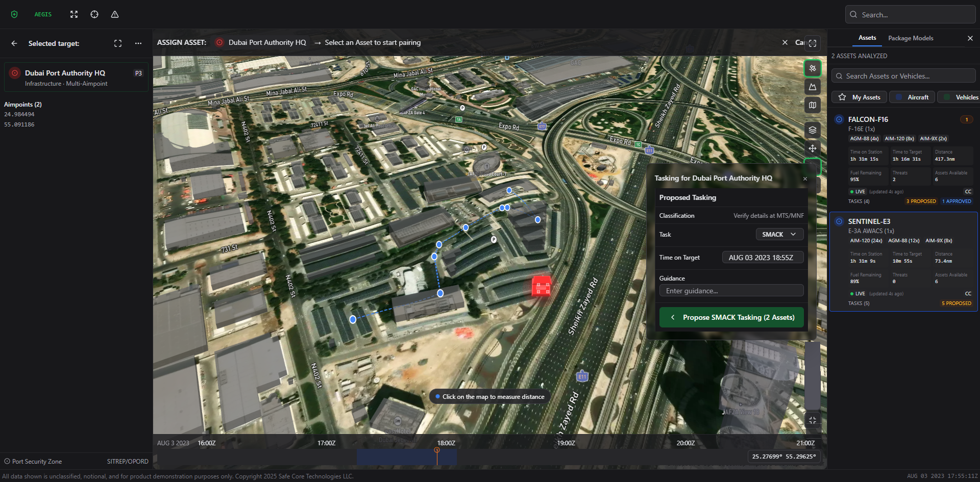Open the map layers control
Screen dimensions: 980x482
tap(813, 130)
